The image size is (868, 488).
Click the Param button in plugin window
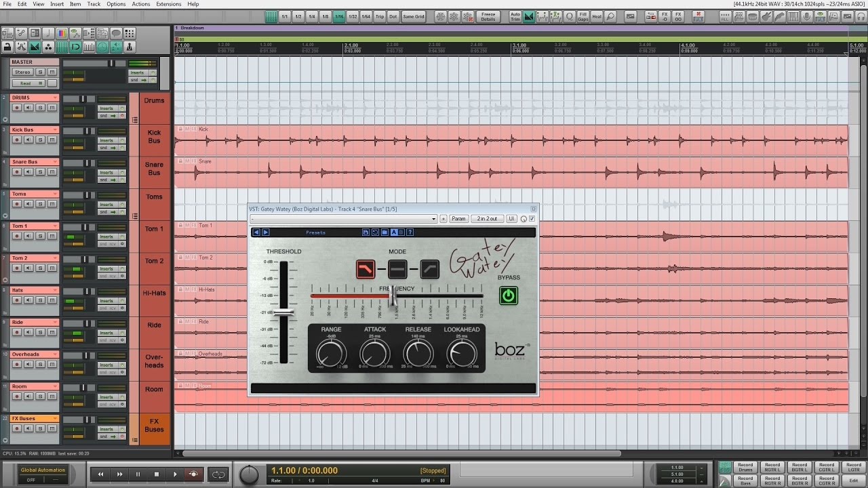click(458, 219)
